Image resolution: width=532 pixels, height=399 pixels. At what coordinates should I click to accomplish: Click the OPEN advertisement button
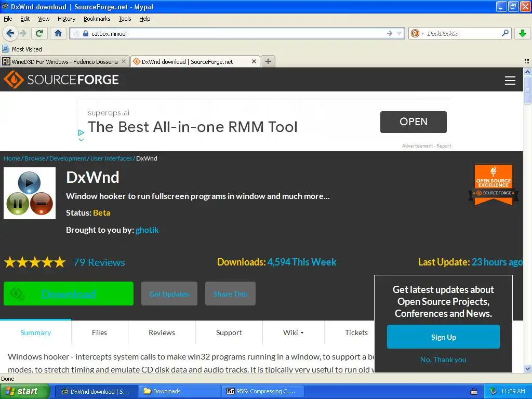tap(413, 122)
